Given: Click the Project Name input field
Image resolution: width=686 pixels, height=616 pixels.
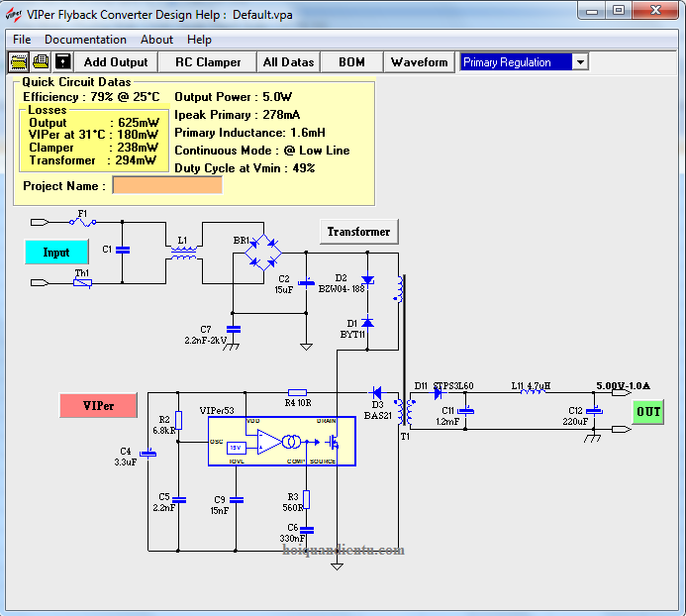Looking at the screenshot, I should click(167, 185).
